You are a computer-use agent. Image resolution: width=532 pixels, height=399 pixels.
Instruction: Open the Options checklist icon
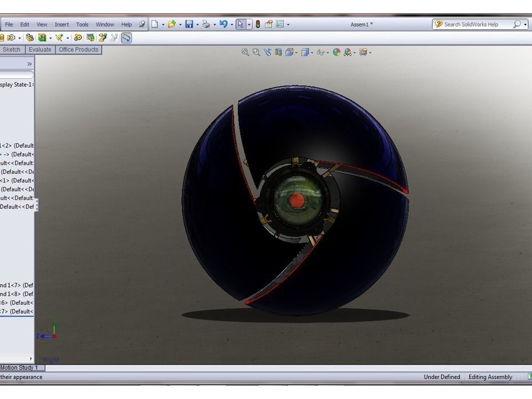pyautogui.click(x=280, y=24)
